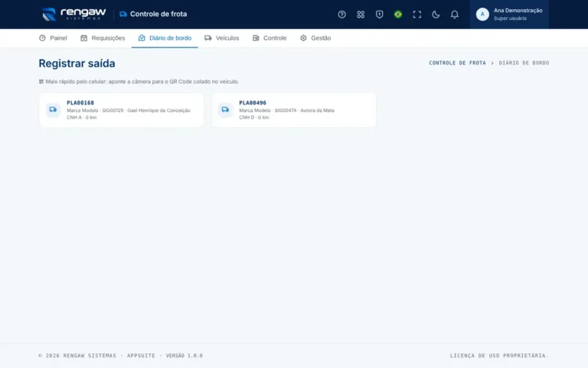Open the Controle tab
The width and height of the screenshot is (588, 368).
269,38
